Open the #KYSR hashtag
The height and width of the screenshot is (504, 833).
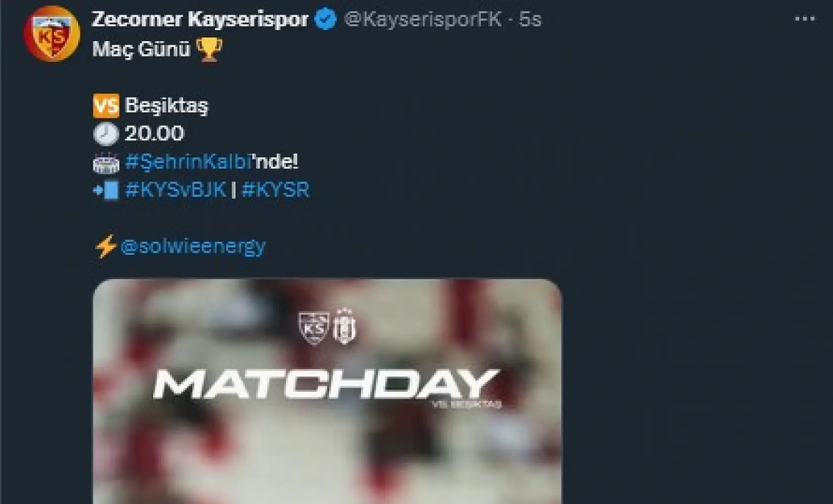[x=275, y=190]
